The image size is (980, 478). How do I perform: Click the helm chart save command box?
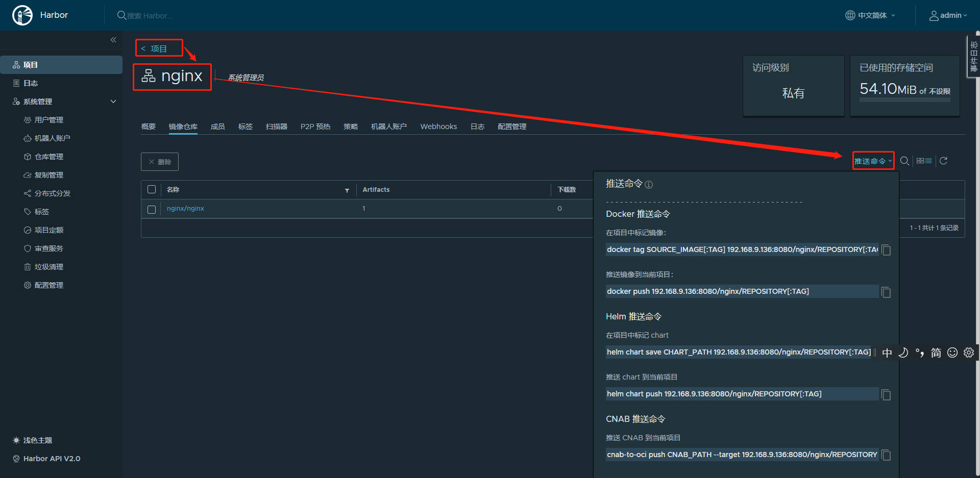pyautogui.click(x=739, y=352)
